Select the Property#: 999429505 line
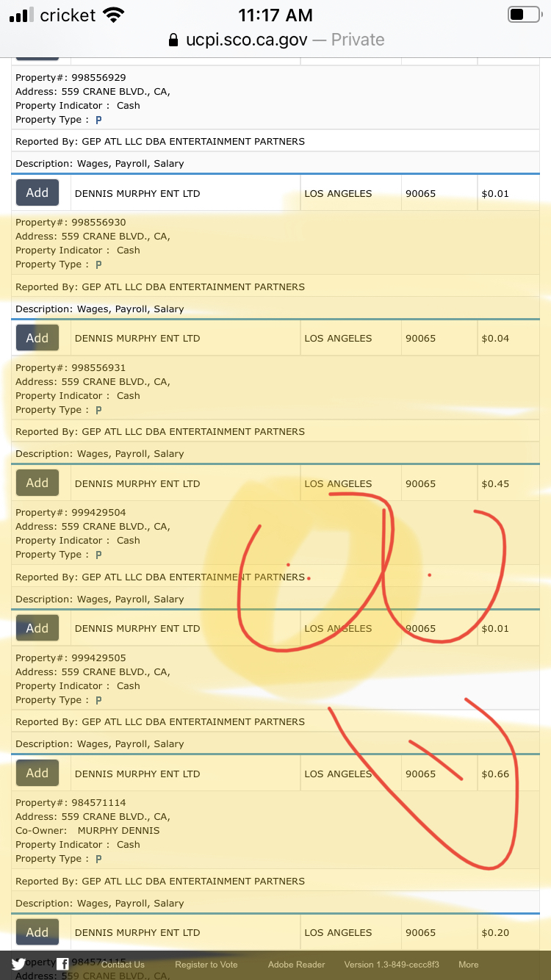This screenshot has height=980, width=551. pyautogui.click(x=71, y=657)
